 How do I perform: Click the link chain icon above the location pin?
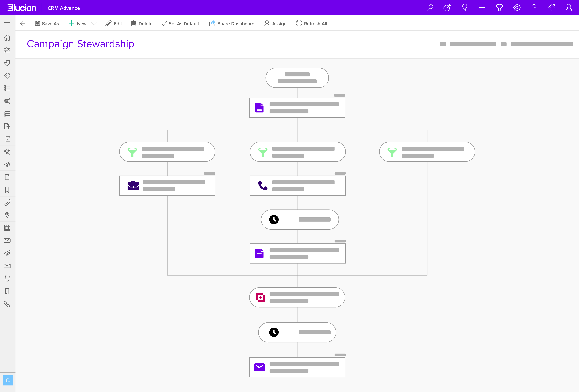[7, 202]
